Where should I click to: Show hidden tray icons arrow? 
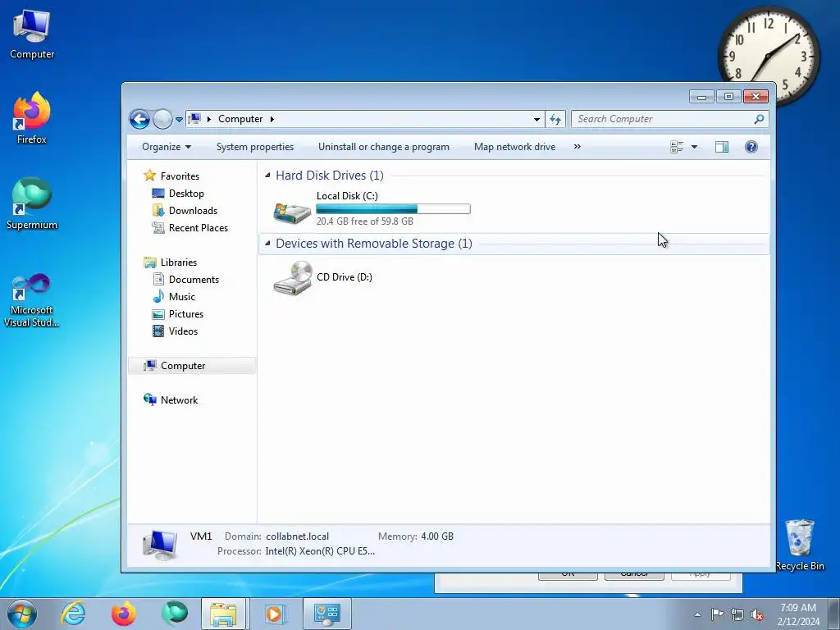pyautogui.click(x=697, y=614)
